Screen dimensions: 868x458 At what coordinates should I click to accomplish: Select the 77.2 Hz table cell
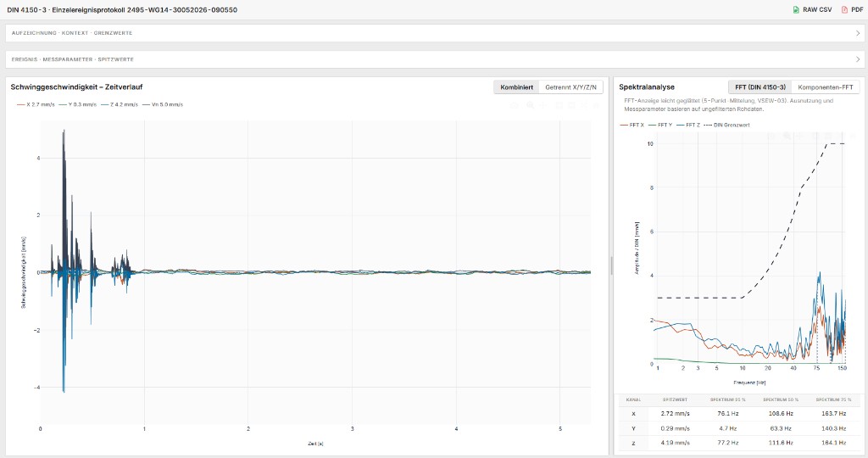click(x=728, y=443)
